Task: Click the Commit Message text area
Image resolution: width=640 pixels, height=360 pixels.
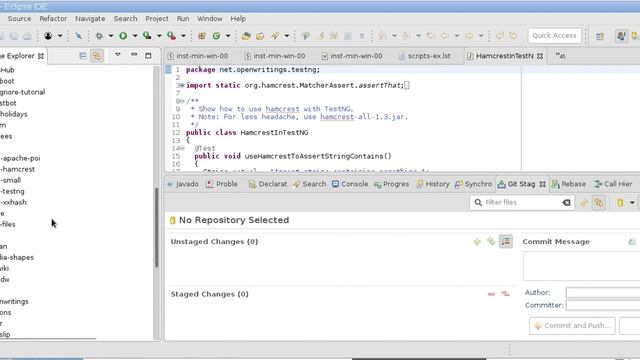Action: 582,266
